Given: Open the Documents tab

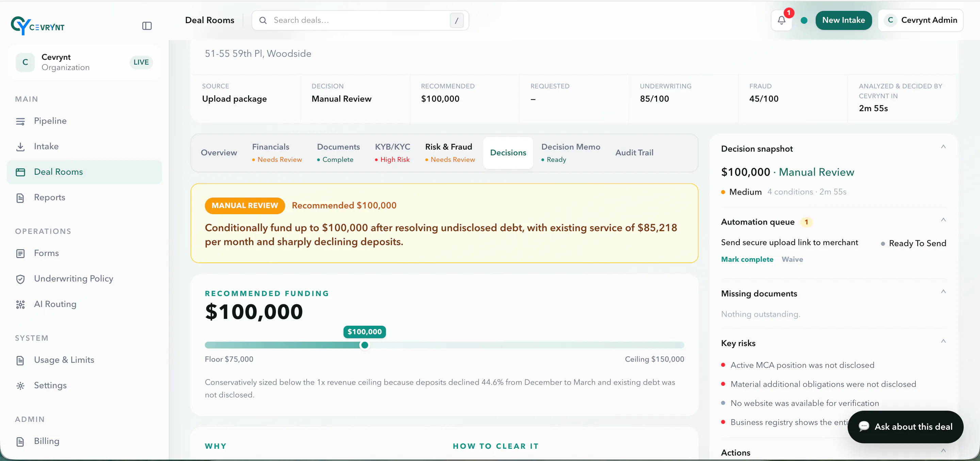Looking at the screenshot, I should click(x=338, y=153).
